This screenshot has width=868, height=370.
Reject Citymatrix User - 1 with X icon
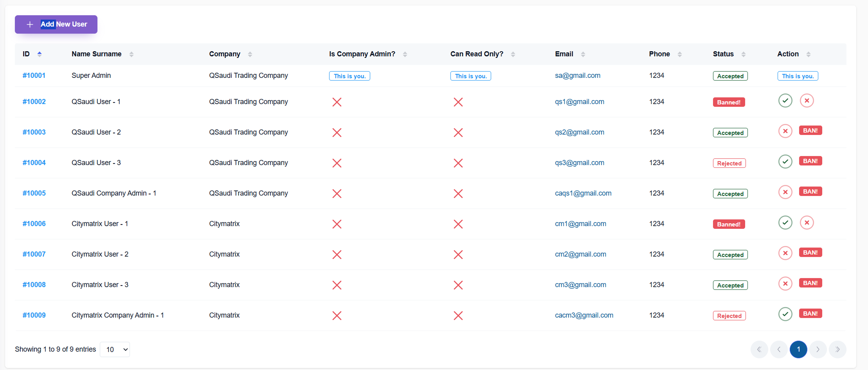point(807,223)
